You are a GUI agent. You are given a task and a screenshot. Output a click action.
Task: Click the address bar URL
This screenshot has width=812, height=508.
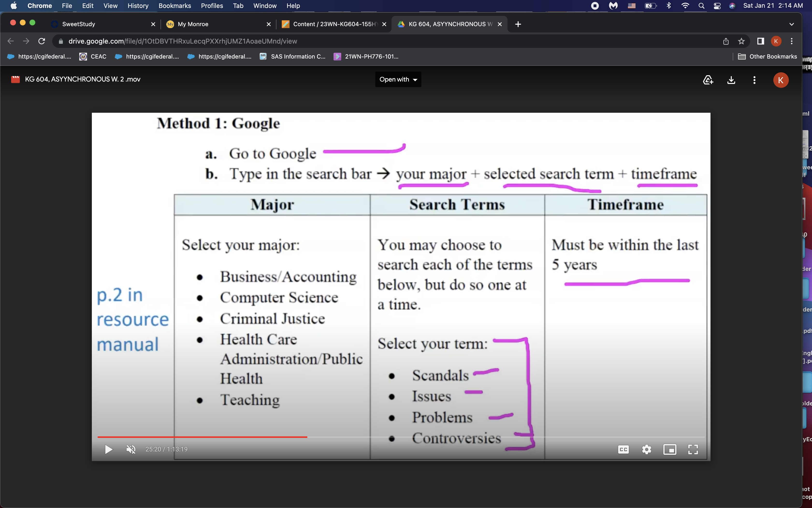tap(183, 41)
